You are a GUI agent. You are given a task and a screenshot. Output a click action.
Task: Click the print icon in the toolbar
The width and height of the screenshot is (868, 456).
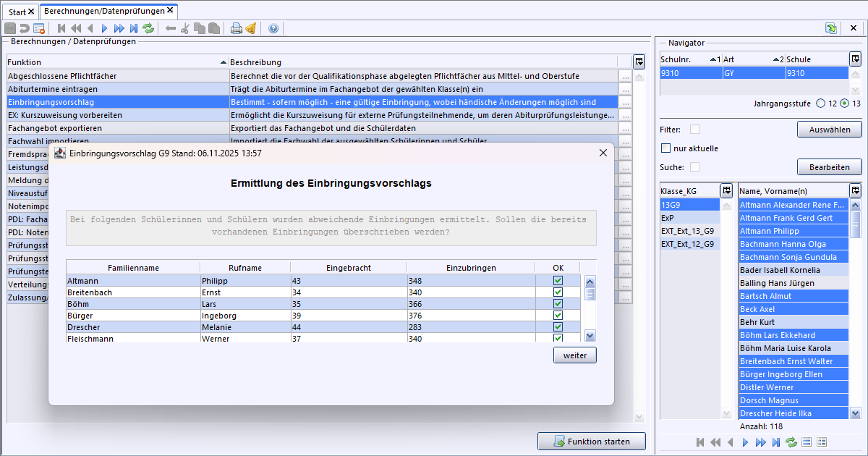(236, 28)
